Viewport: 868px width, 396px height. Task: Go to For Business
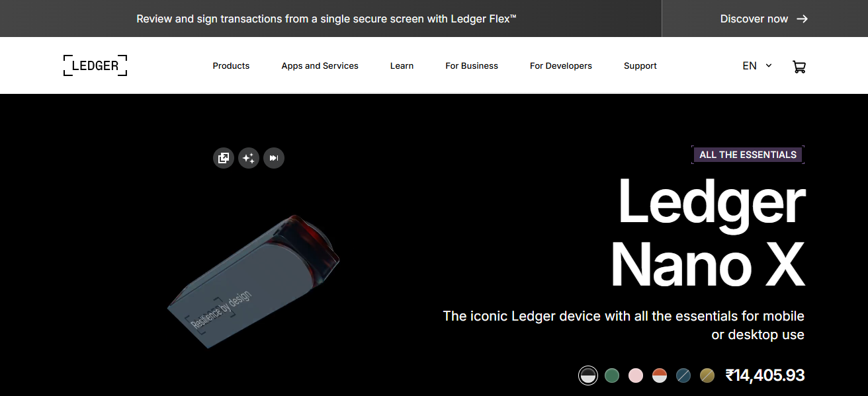click(472, 65)
